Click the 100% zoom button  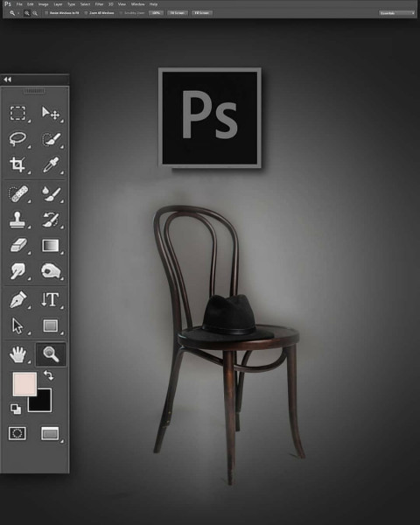pyautogui.click(x=156, y=13)
